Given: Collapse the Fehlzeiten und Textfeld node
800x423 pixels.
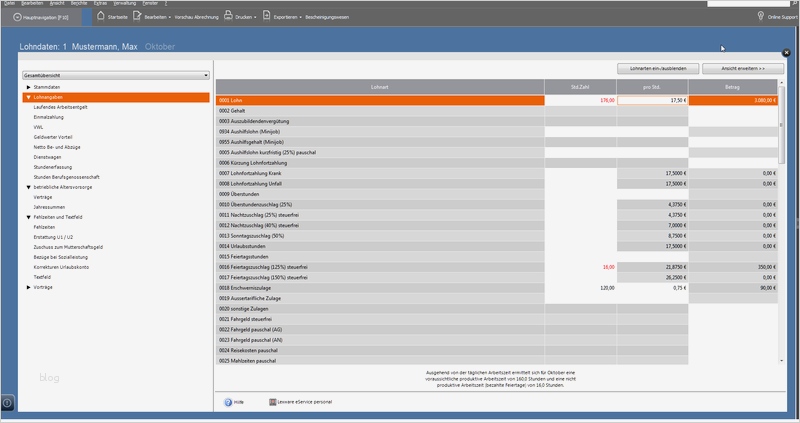Looking at the screenshot, I should [29, 217].
